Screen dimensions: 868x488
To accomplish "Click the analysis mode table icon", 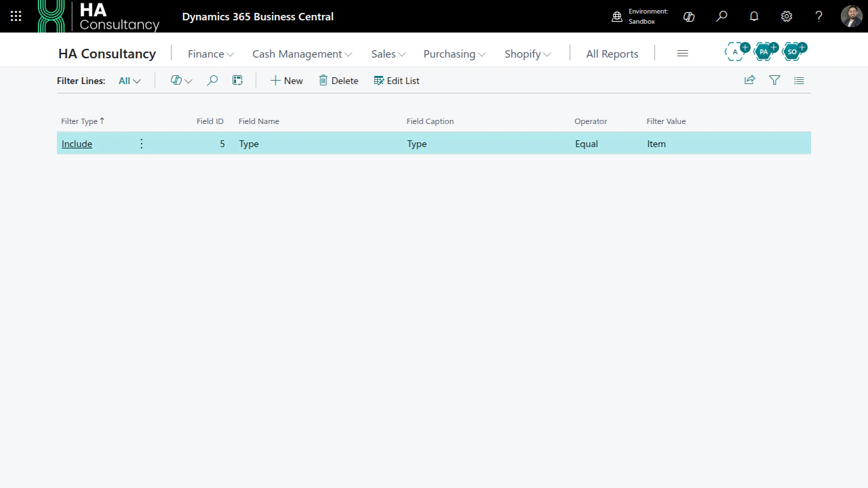I will 237,81.
